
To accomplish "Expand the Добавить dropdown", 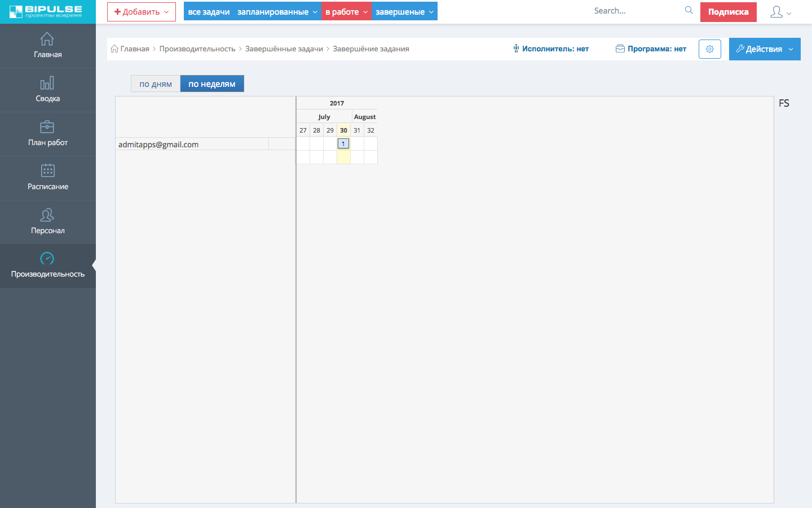I will point(142,12).
